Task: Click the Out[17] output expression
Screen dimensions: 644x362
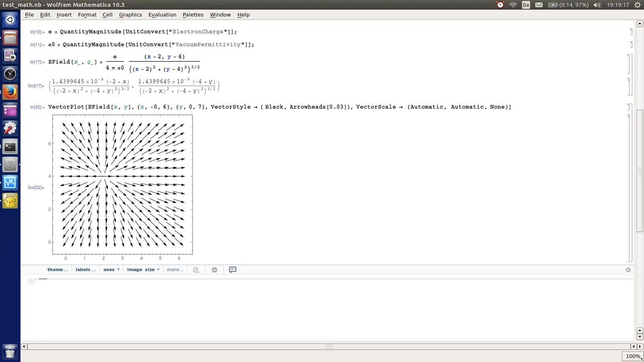Action: [x=134, y=86]
